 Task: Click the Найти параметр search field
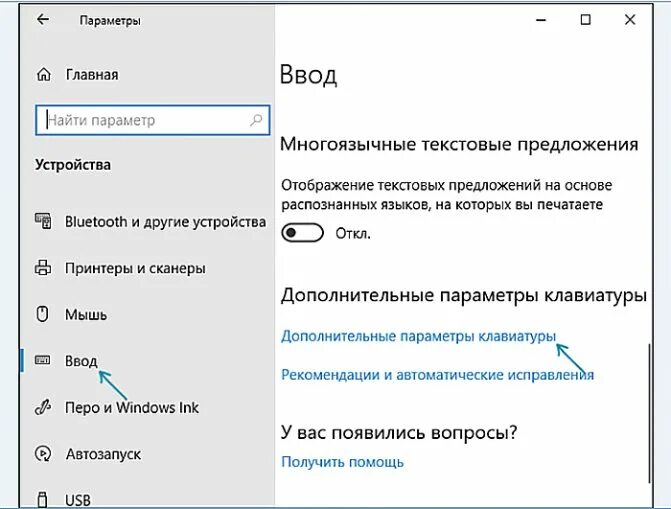(152, 120)
